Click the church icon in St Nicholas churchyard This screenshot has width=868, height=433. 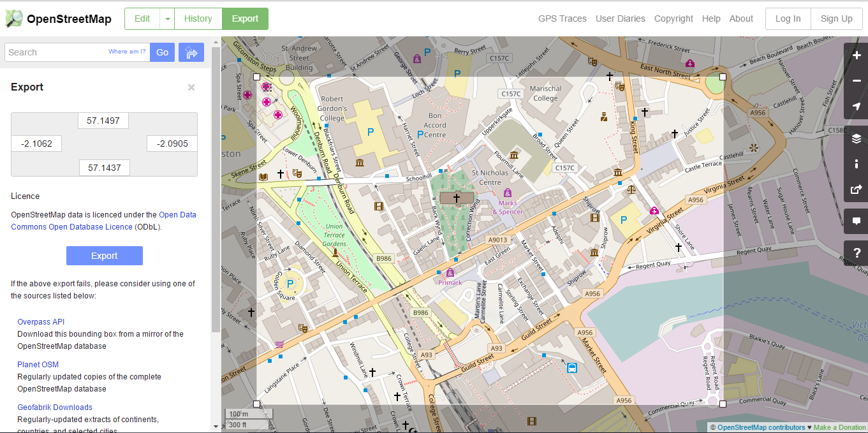(456, 198)
